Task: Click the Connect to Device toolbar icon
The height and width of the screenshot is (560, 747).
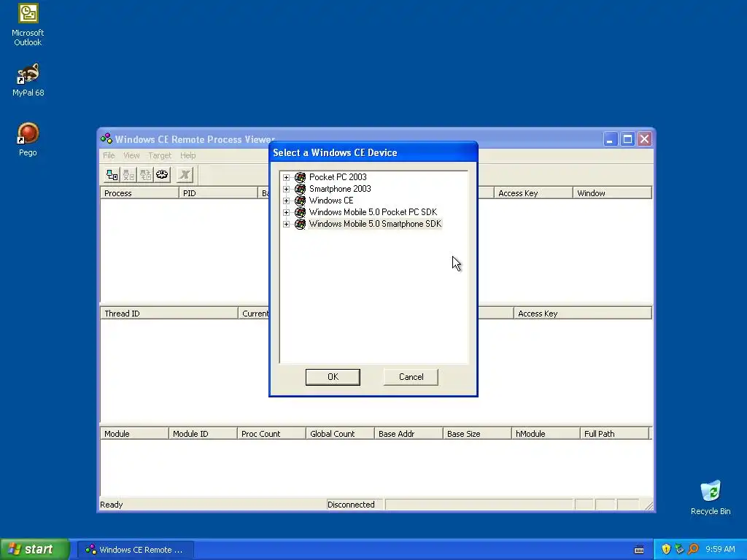Action: pyautogui.click(x=112, y=175)
